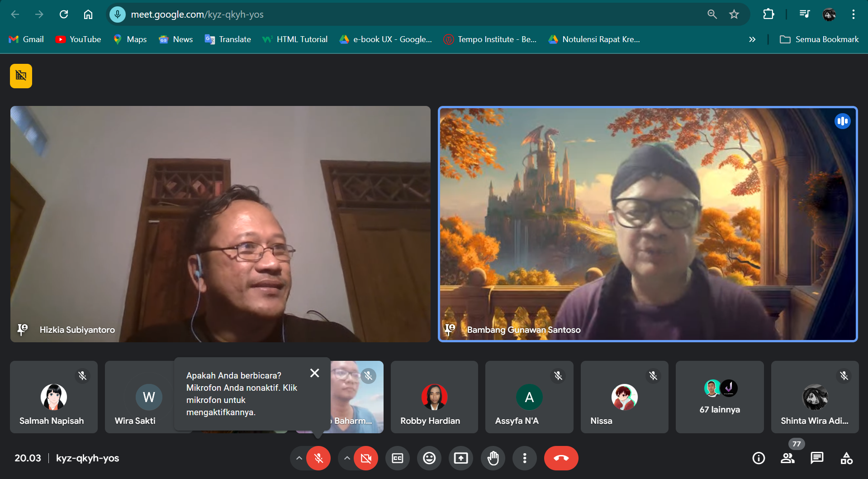The width and height of the screenshot is (868, 479).
Task: Select the Robby Hardian participant tile
Action: 434,397
